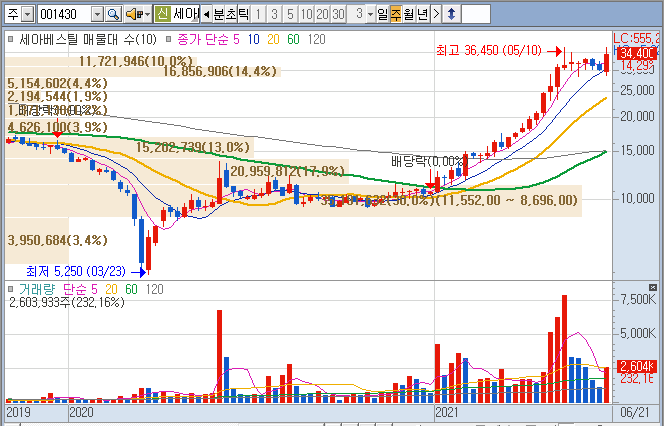Click the volume profile label 2,194,544(1.9%)
The image size is (664, 426).
tap(58, 96)
